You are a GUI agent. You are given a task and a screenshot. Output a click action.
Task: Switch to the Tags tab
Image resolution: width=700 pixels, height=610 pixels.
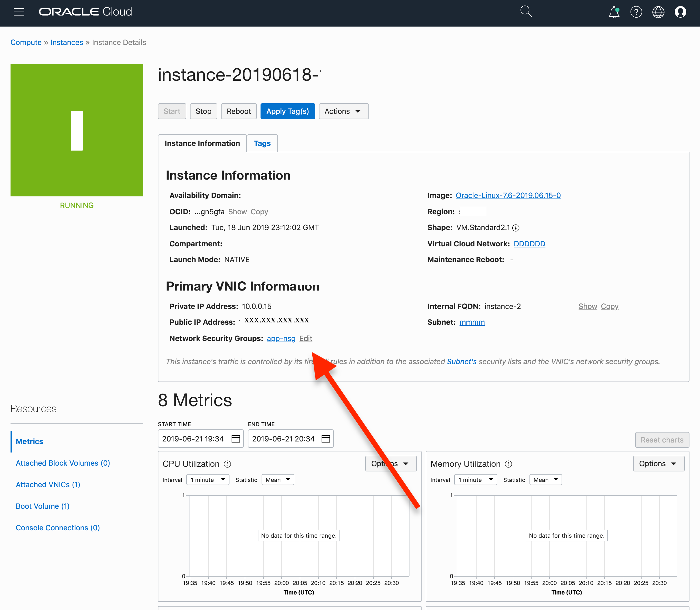point(262,143)
